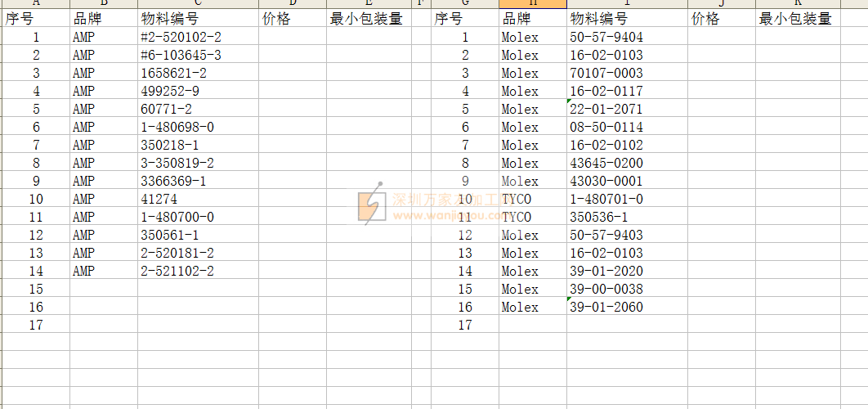
Task: Click the 品牌 header cell in column B
Action: (x=103, y=19)
